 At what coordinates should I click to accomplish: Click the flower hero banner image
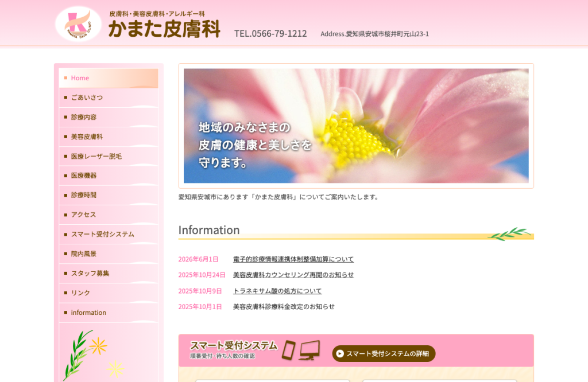click(356, 126)
